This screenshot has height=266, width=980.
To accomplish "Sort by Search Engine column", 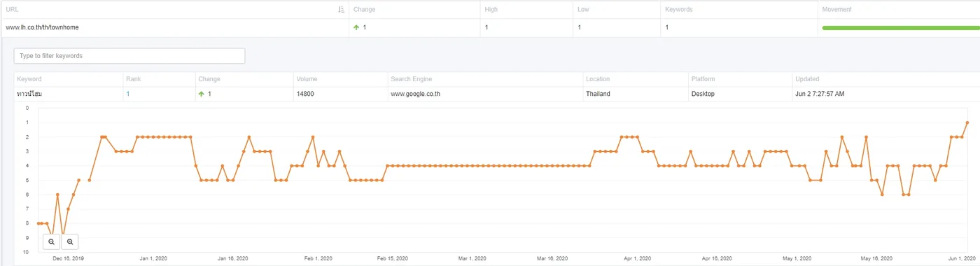I will 412,79.
